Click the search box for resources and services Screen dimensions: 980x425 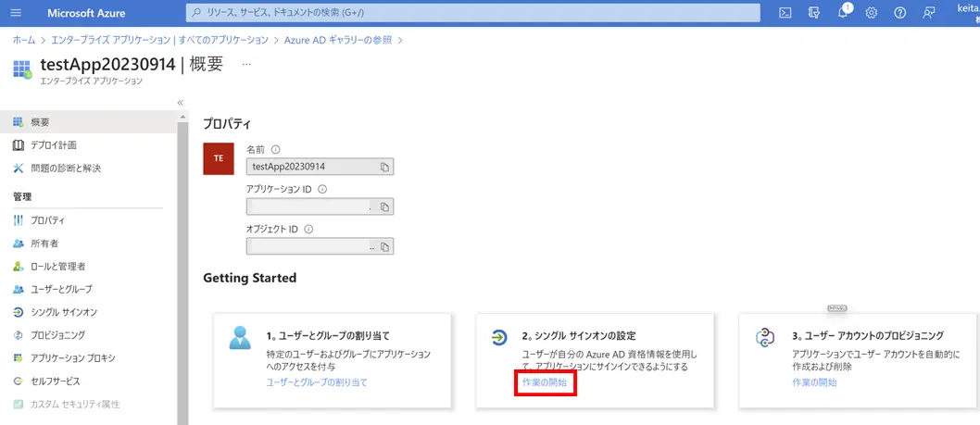(473, 13)
